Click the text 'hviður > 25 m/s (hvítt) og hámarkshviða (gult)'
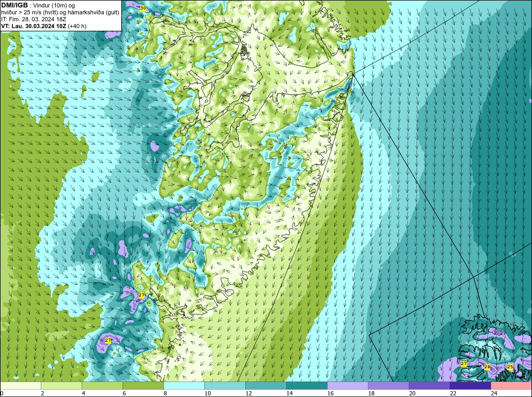The image size is (532, 397). point(60,13)
